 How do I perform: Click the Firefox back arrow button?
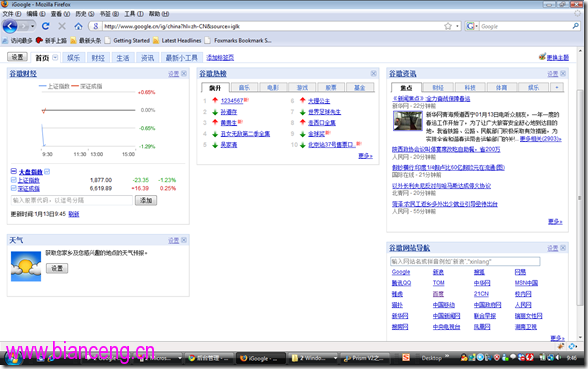tap(10, 26)
